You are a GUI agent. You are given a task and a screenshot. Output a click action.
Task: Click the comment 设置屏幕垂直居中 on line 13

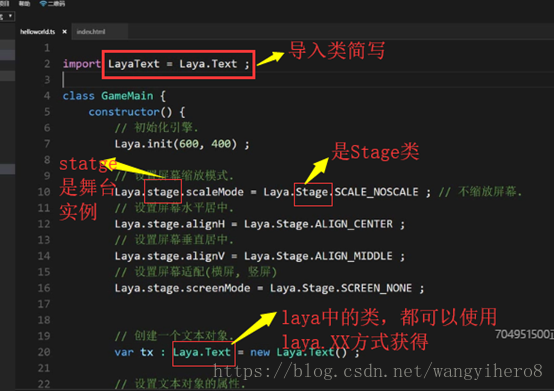coord(174,240)
